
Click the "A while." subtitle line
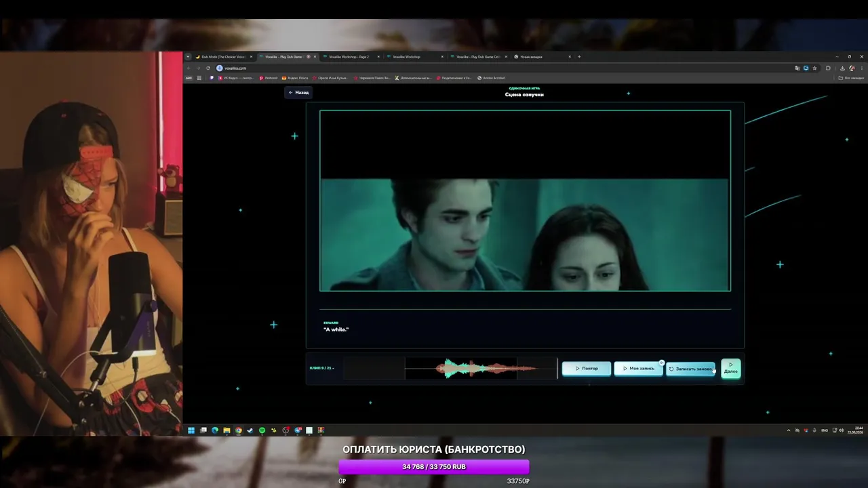336,329
